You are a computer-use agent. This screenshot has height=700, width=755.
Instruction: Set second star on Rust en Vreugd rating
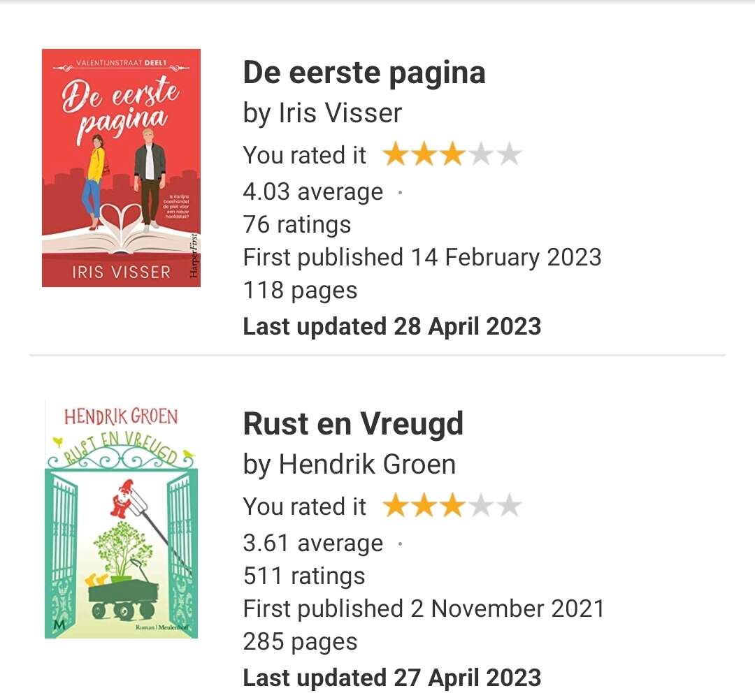(424, 506)
